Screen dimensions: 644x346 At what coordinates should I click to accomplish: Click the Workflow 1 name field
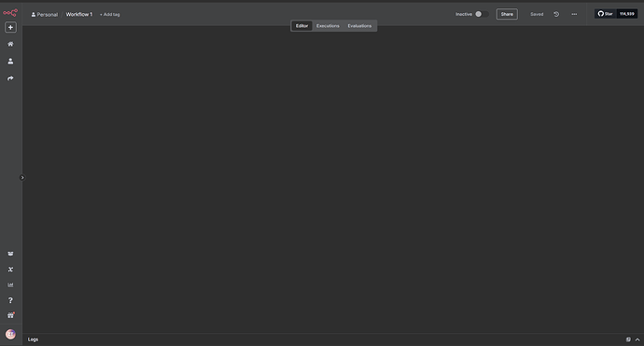79,14
